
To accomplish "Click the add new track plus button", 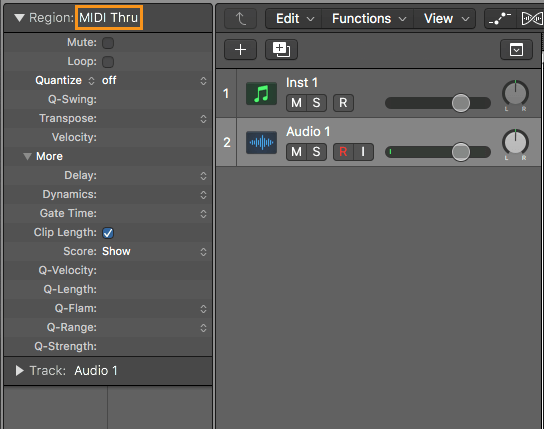I will [240, 50].
